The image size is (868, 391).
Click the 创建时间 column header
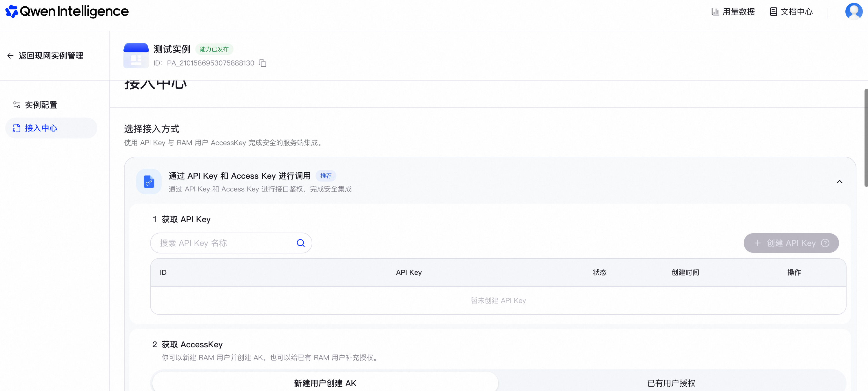coord(685,273)
